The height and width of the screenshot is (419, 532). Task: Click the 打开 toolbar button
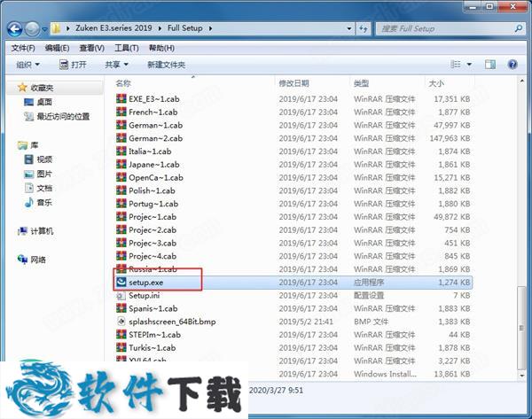(73, 65)
